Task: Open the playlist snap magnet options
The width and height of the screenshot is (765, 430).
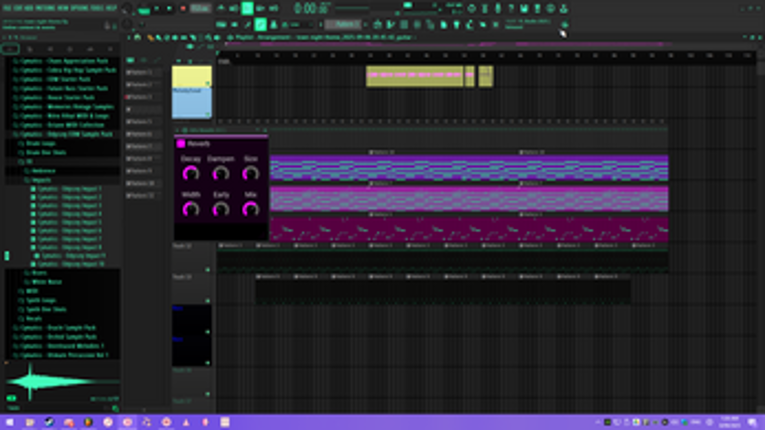Action: [x=138, y=38]
